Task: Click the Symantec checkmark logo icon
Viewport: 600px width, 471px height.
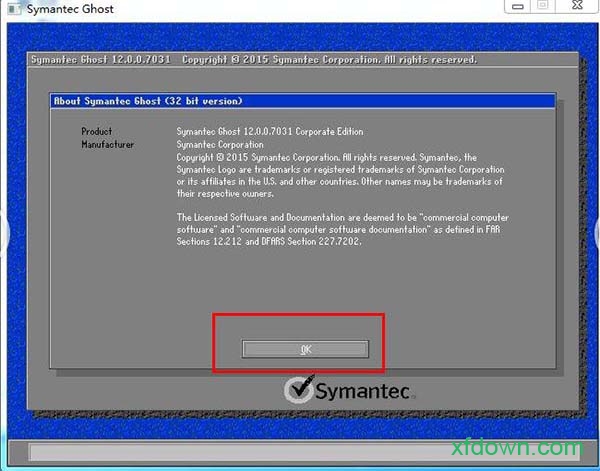Action: pos(299,390)
